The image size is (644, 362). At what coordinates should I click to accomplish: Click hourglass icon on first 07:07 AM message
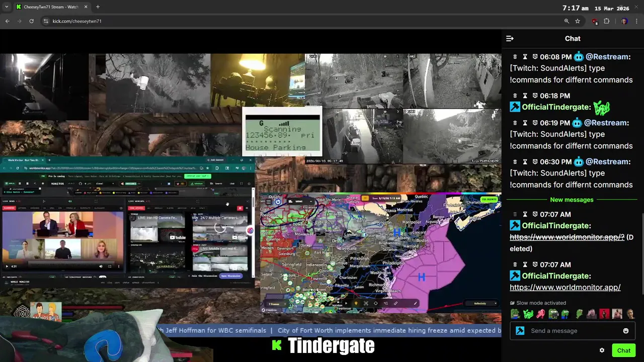coord(525,214)
